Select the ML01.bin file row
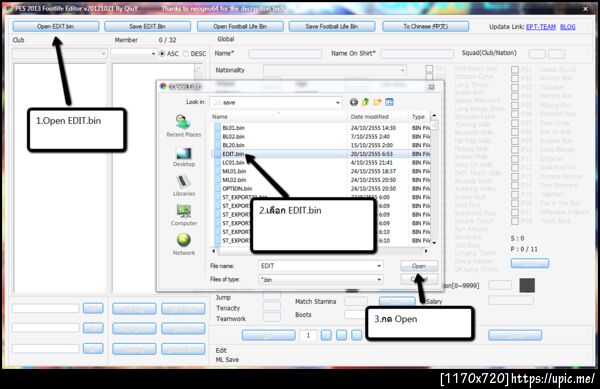Image resolution: width=600 pixels, height=389 pixels. click(321, 171)
